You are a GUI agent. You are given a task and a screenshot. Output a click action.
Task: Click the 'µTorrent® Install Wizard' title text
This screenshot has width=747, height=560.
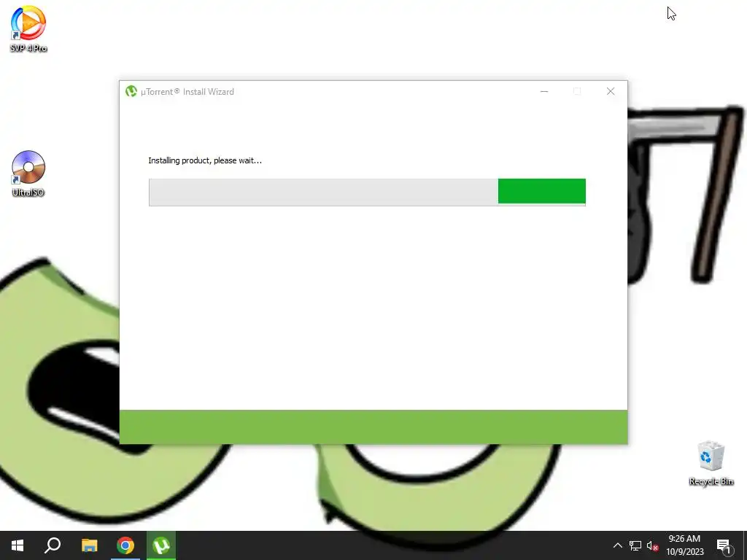coord(187,92)
